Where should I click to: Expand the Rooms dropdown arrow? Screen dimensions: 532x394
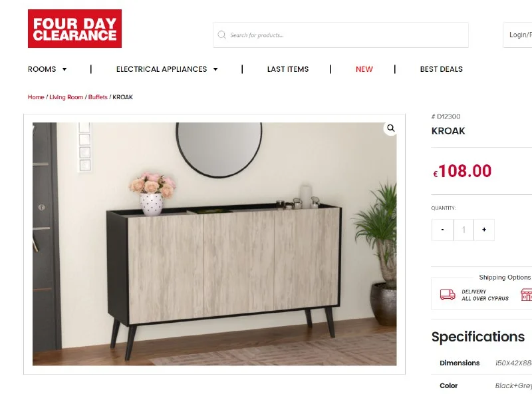(65, 69)
